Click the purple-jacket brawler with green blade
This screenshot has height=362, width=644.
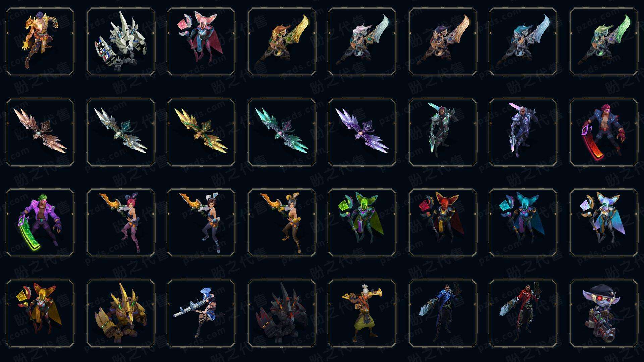pos(40,223)
